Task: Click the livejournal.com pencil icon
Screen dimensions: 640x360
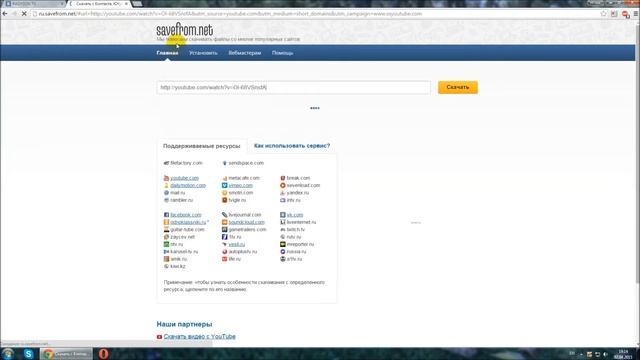Action: point(224,215)
